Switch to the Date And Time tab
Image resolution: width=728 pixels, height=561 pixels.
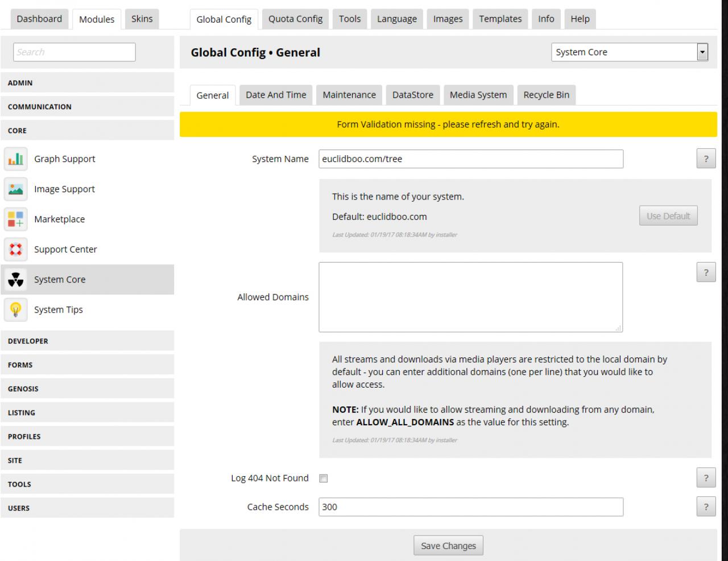(x=276, y=95)
